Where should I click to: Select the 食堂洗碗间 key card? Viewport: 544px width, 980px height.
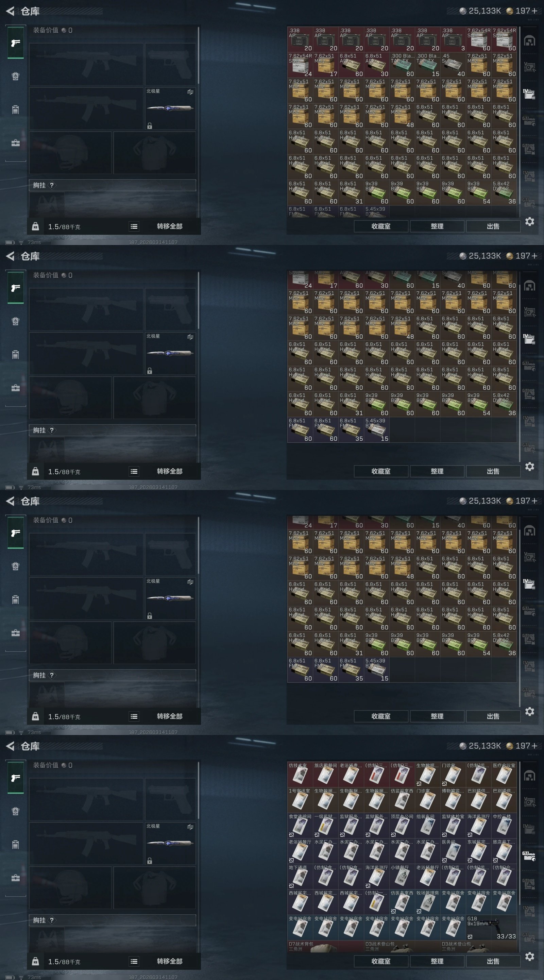click(x=300, y=826)
